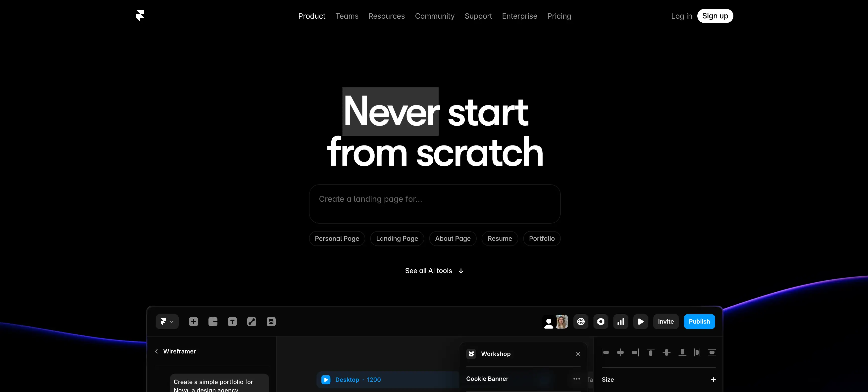Click the Sign up button

[715, 16]
